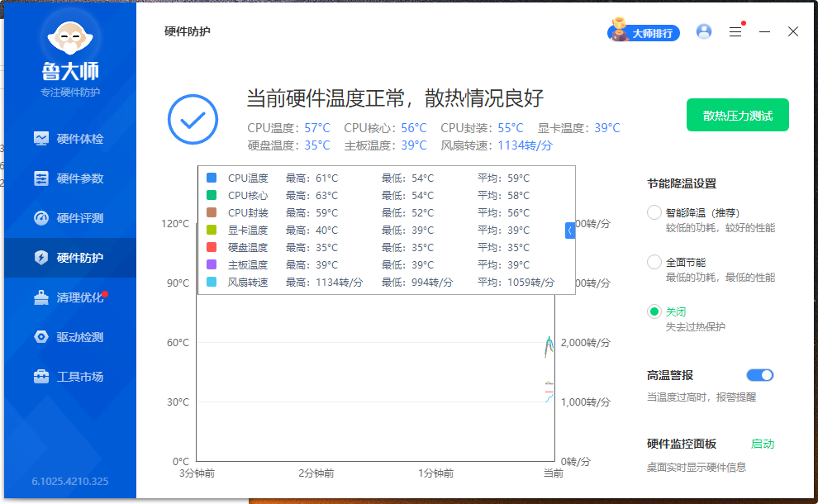This screenshot has height=504, width=818.
Task: Navigate to 驱动检测
Action: pos(70,337)
